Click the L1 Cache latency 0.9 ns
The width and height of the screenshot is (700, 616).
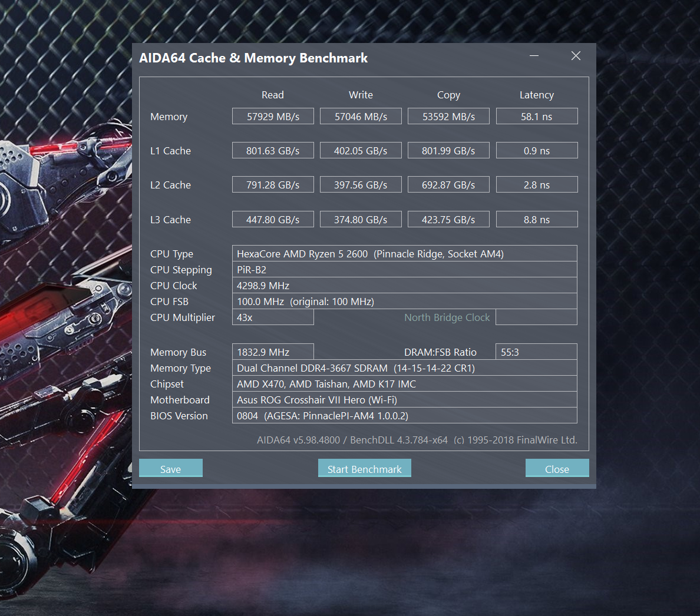point(537,150)
